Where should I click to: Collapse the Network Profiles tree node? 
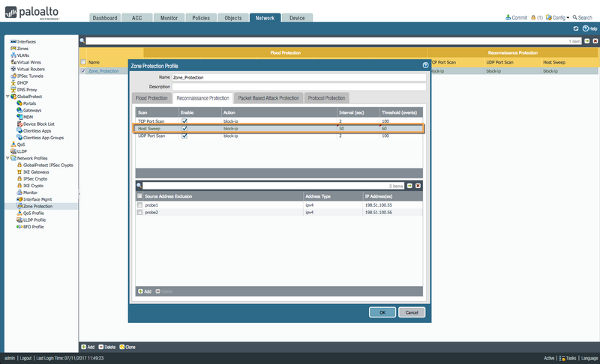coord(7,158)
